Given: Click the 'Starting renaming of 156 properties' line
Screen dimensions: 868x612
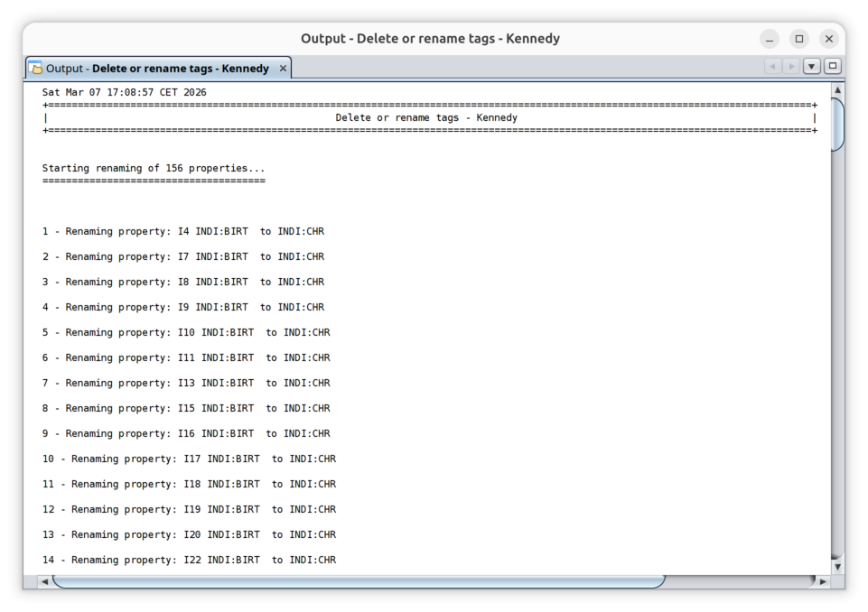Looking at the screenshot, I should pyautogui.click(x=154, y=169).
